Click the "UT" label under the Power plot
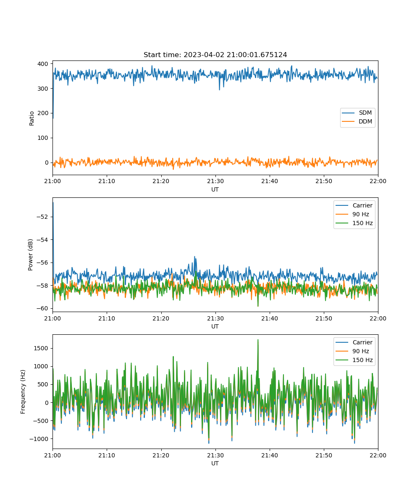The image size is (420, 504). click(215, 326)
